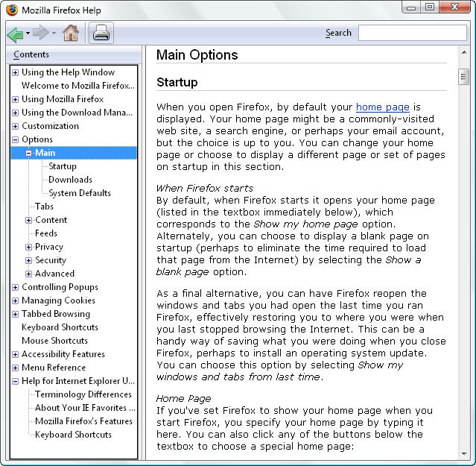
Task: Open About Your IE Favorites topic
Action: 85,408
